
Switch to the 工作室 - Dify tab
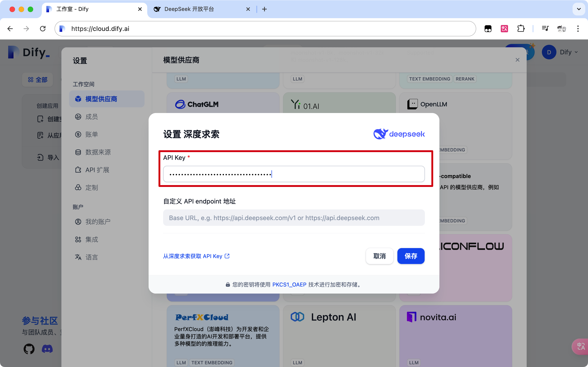[94, 9]
